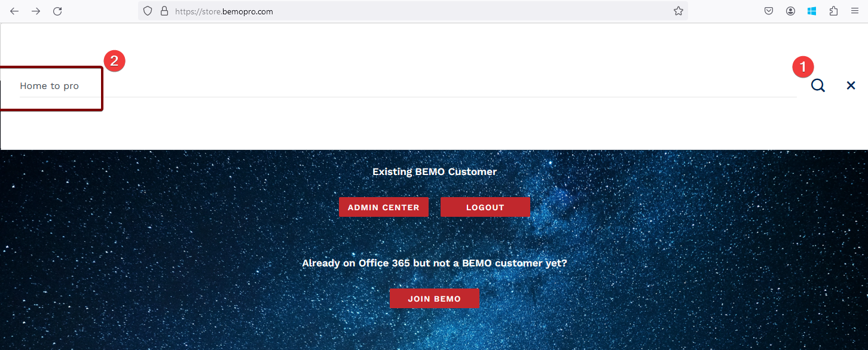Click the red step 2 marker badge

coord(114,61)
